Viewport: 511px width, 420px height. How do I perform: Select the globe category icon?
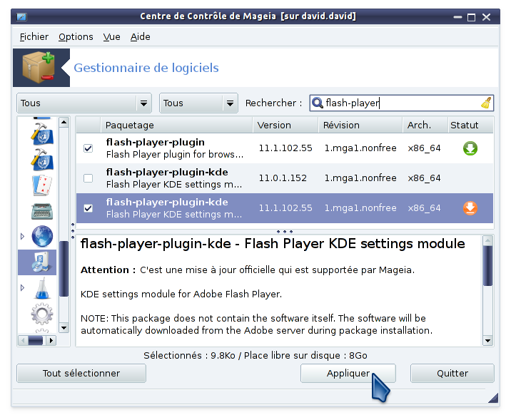(x=42, y=236)
